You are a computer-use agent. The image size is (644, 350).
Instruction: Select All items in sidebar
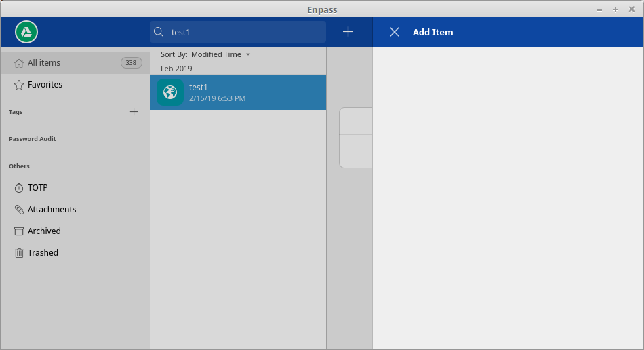[75, 63]
